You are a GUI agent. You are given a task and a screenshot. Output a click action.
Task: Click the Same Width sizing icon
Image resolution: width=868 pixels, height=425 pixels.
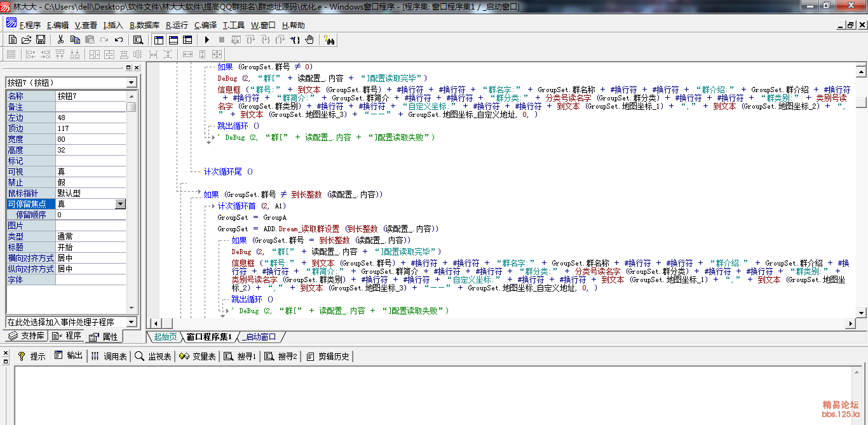(x=187, y=55)
